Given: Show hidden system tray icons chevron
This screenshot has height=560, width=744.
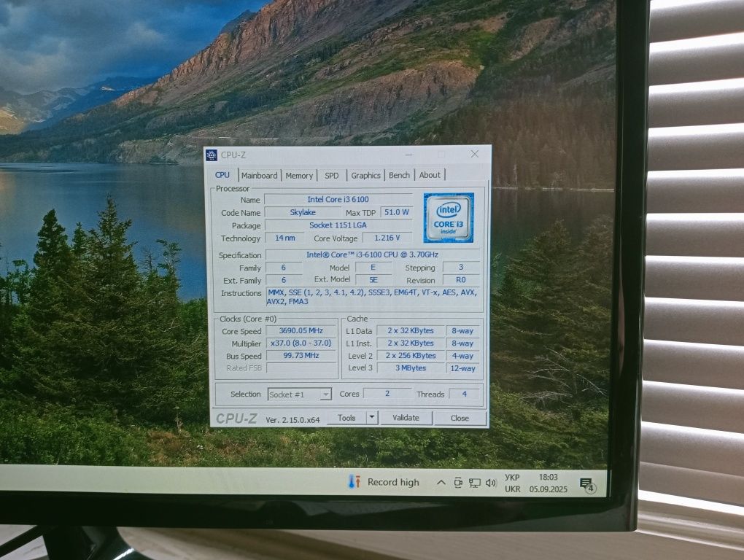Looking at the screenshot, I should [441, 483].
